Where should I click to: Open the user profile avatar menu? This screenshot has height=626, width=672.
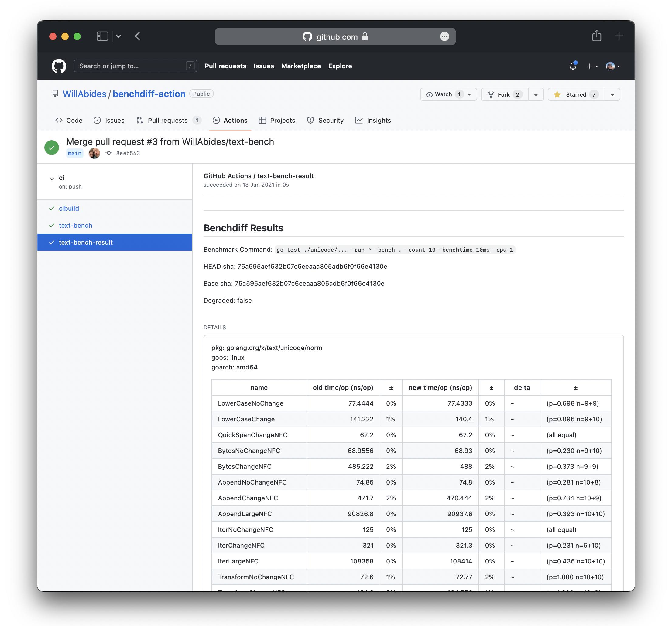[612, 66]
